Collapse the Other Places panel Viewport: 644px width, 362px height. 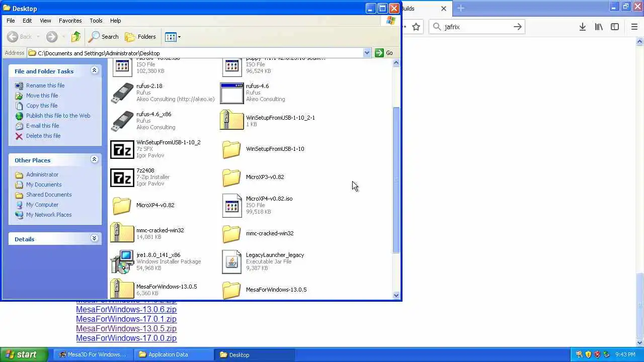point(94,159)
